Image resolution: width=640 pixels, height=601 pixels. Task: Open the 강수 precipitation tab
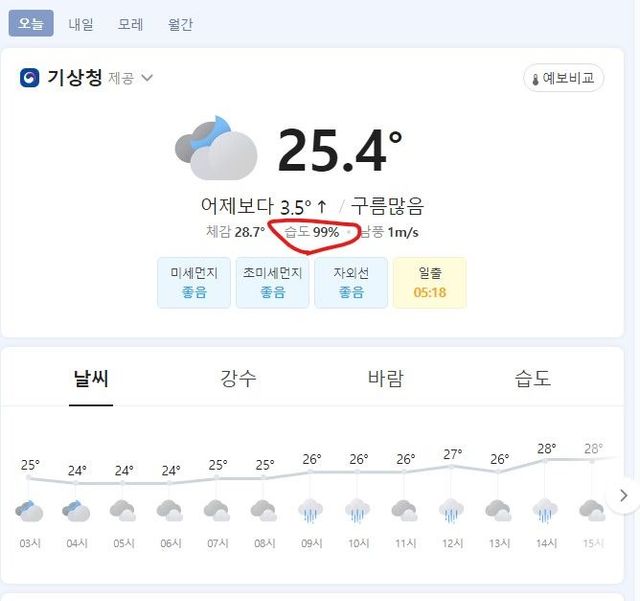coord(238,378)
